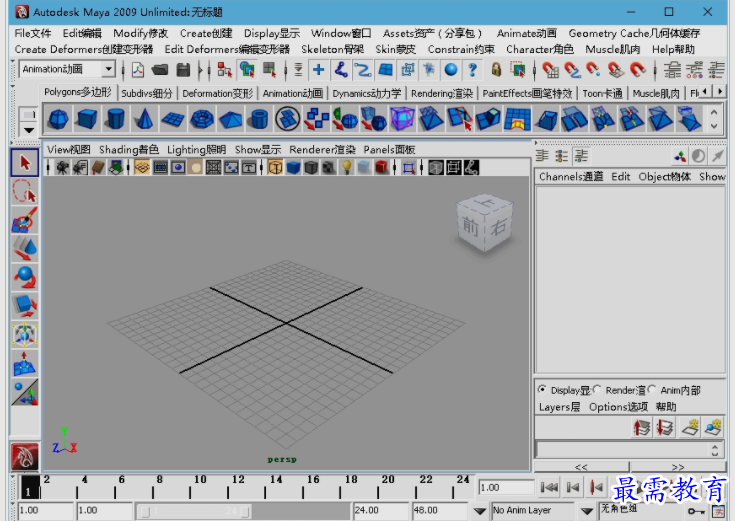Select the Render layer radio button

597,389
